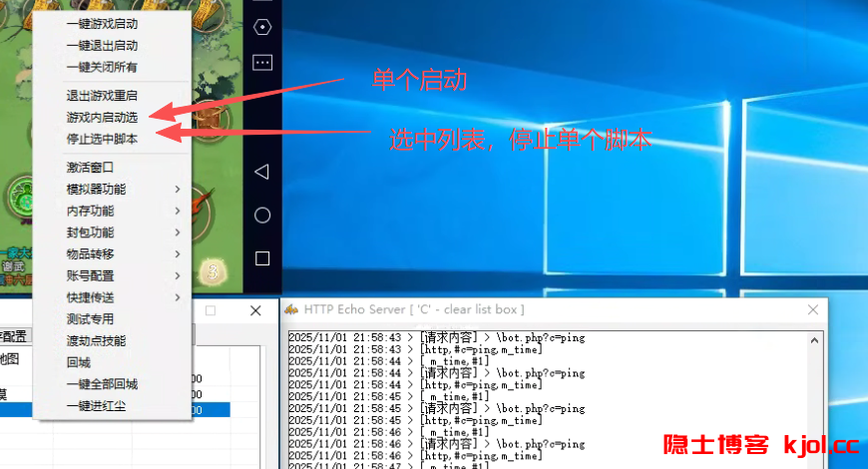Click log line 21:58:46 [http, #c=ping, m_time]
This screenshot has width=868, height=469.
tap(416, 456)
